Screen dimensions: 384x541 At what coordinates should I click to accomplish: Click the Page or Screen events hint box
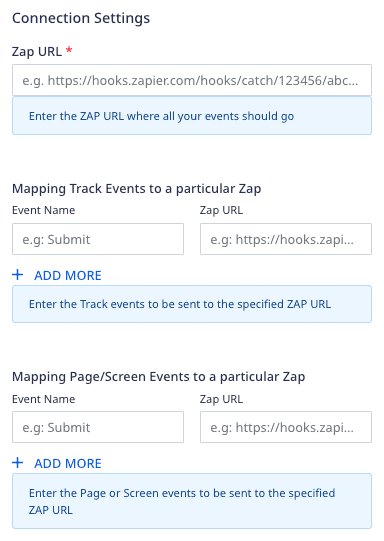(192, 501)
